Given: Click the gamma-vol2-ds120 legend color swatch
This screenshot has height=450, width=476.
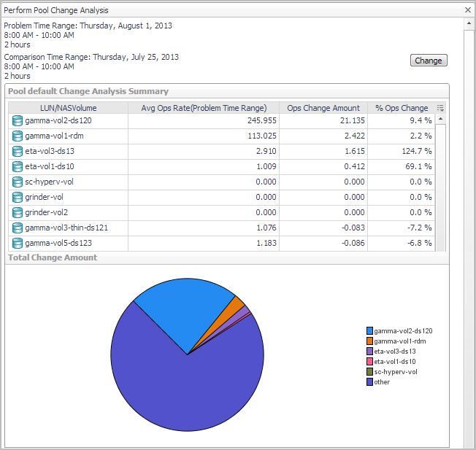Looking at the screenshot, I should 370,331.
